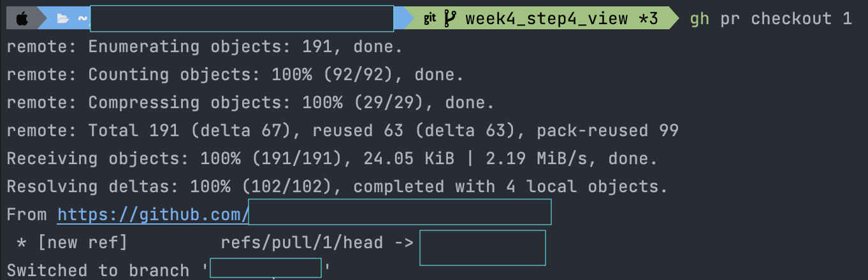Click the tilde home directory symbol

[x=82, y=18]
